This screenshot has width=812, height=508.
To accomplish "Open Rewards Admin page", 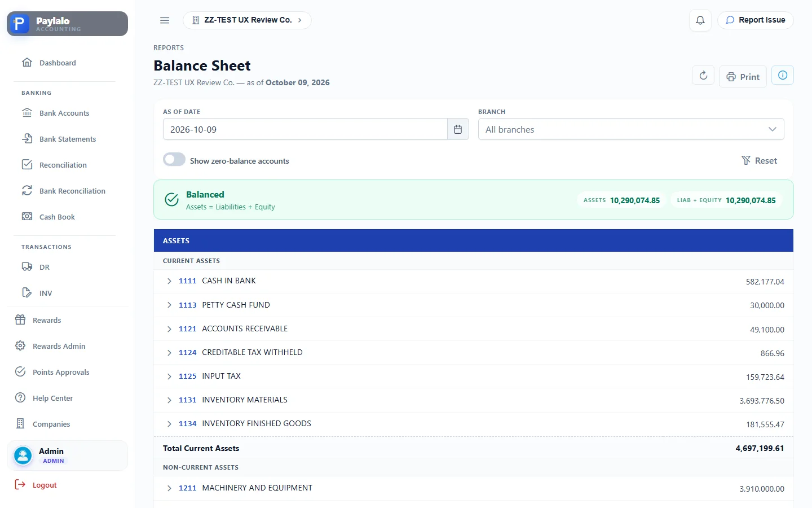I will (68, 346).
